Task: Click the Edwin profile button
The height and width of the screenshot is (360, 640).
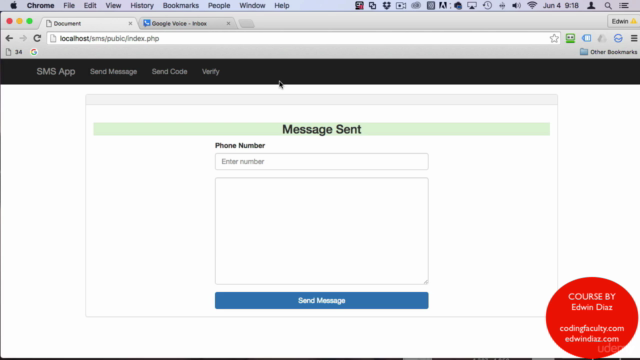Action: [624, 21]
